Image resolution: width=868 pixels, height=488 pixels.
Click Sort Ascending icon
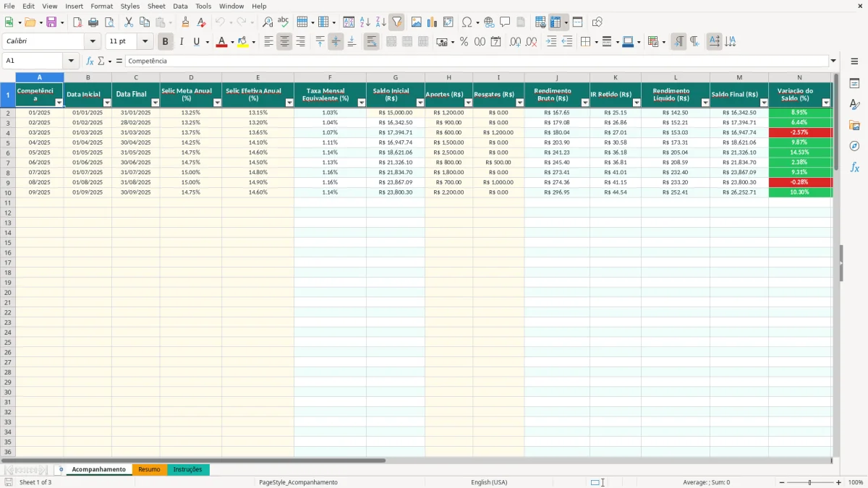(365, 22)
